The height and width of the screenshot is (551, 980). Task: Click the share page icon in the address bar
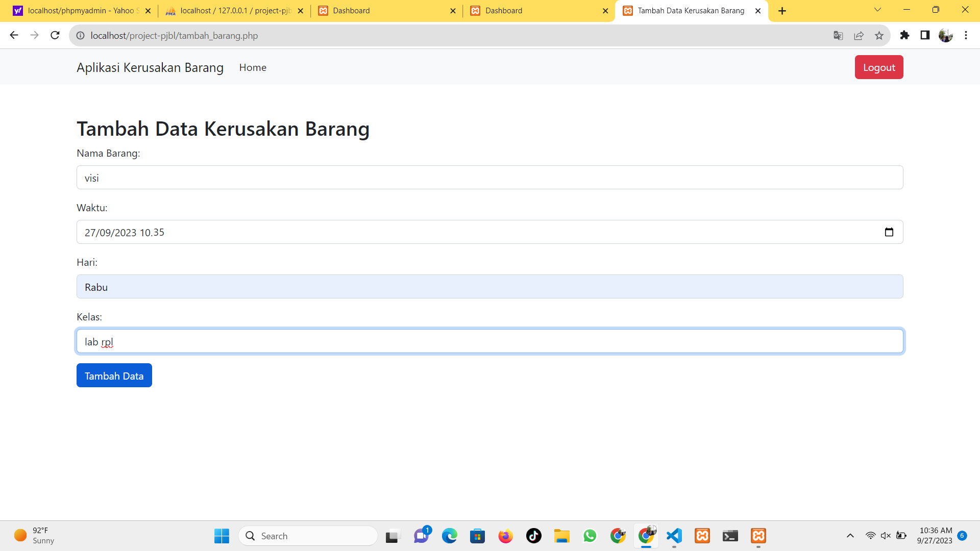coord(859,36)
